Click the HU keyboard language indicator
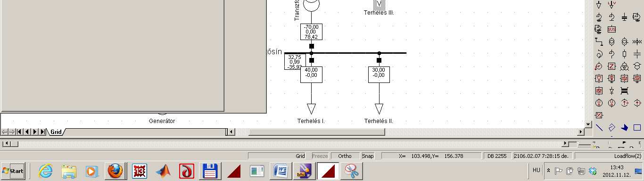The height and width of the screenshot is (181, 644). click(x=536, y=170)
